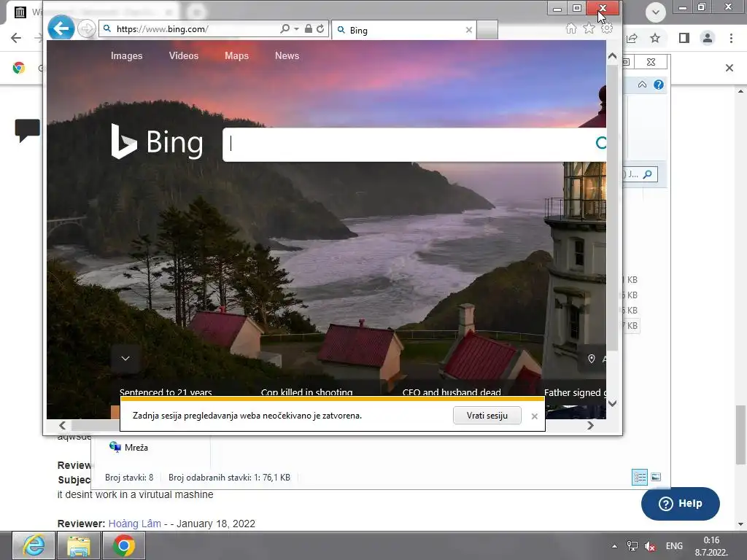Select the Bing tab in Internet Explorer
747x560 pixels.
404,30
